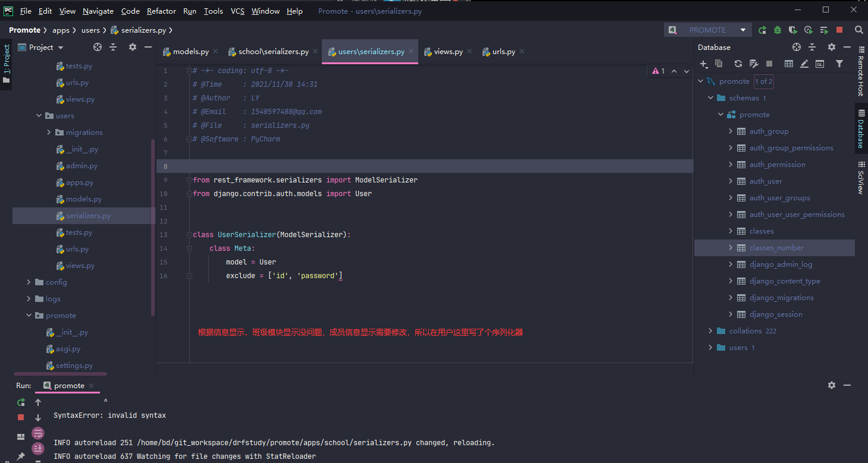868x463 pixels.
Task: Open Search Everywhere magnifier
Action: click(858, 30)
